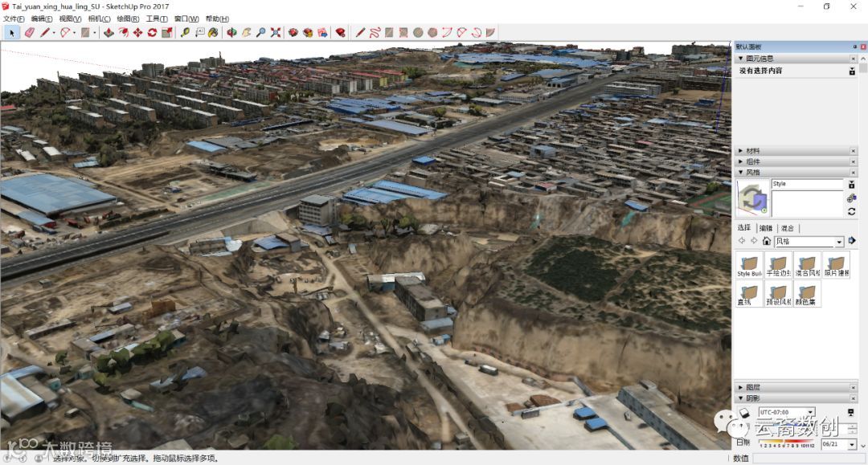The image size is (868, 465).
Task: Select the Arc drawing tool
Action: [x=65, y=33]
